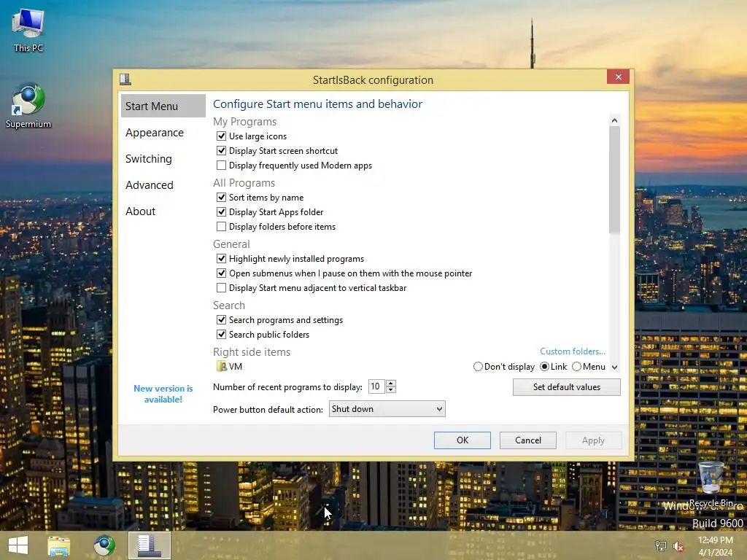Launch Supermium from the taskbar
747x560 pixels.
(104, 545)
